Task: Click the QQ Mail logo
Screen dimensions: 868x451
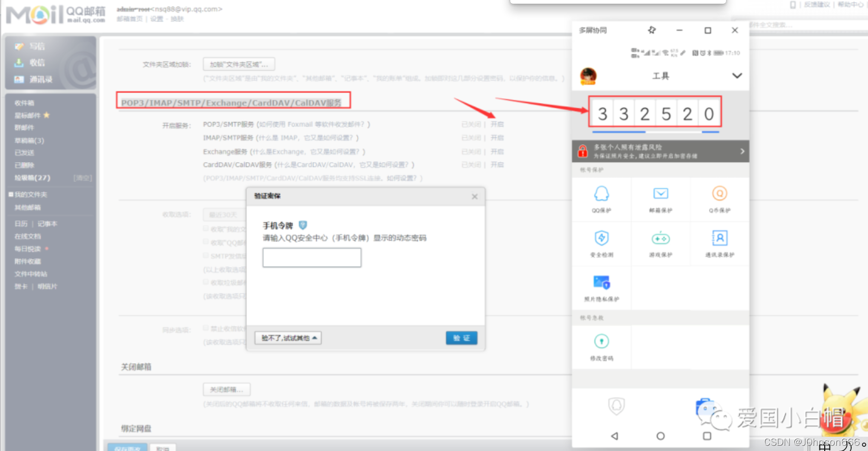Action: [x=55, y=15]
